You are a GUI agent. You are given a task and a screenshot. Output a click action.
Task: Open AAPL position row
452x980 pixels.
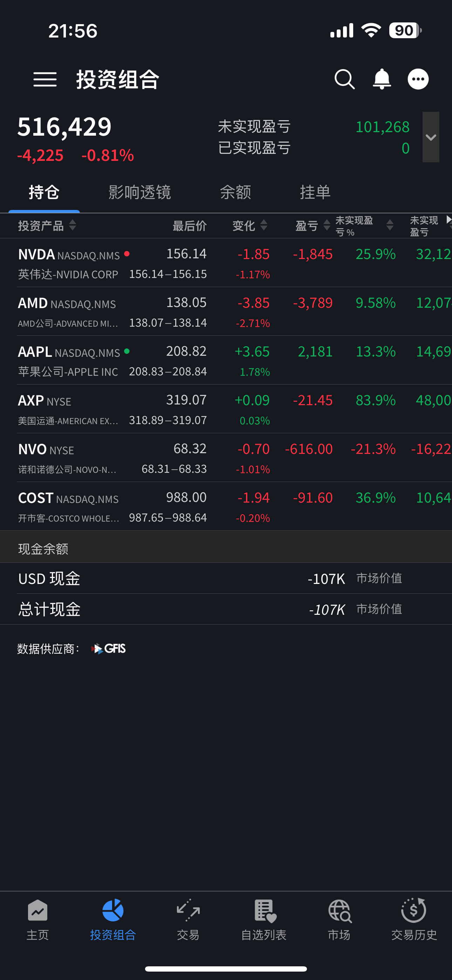click(226, 360)
